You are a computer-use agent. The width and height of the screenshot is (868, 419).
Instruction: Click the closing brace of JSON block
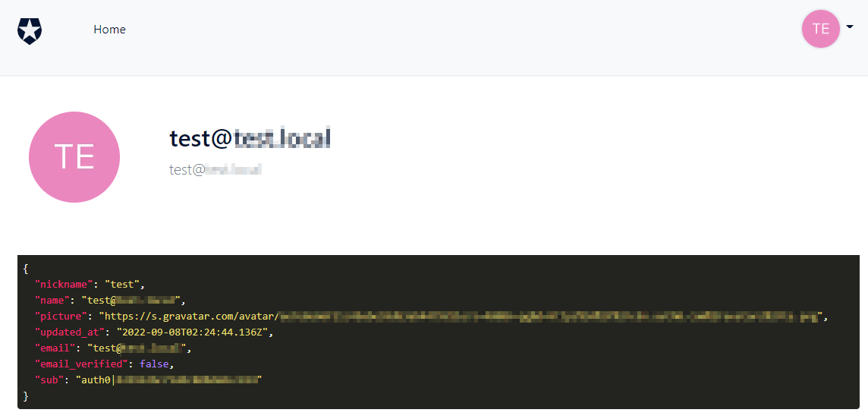[x=26, y=396]
